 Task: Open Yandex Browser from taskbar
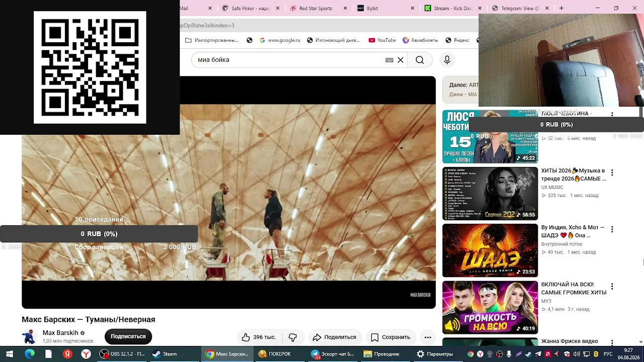point(86,354)
